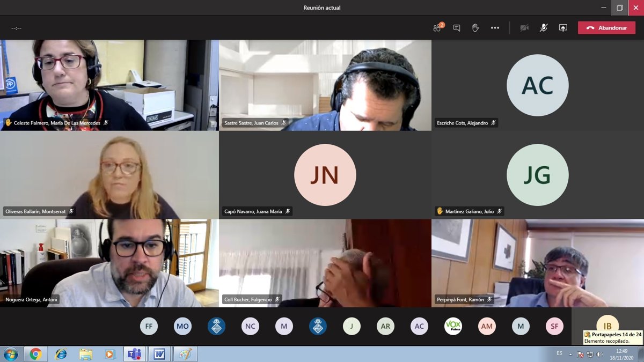This screenshot has width=644, height=362.
Task: Select Juana María Capó Navarro's JN tile
Action: point(325,175)
